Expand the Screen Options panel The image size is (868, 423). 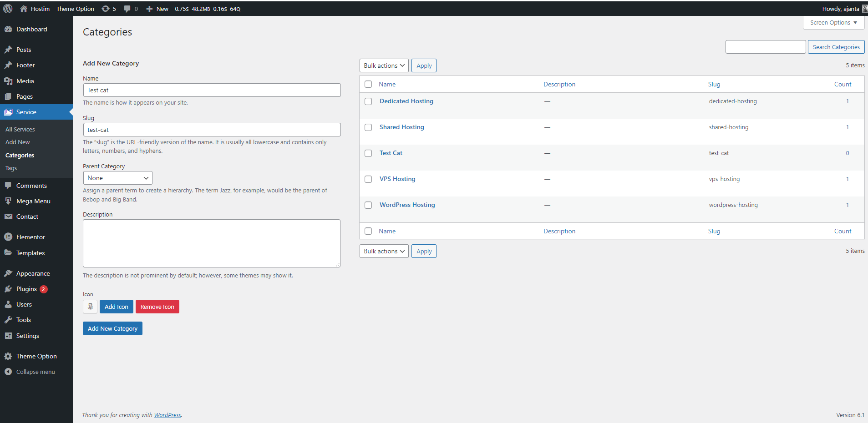833,22
